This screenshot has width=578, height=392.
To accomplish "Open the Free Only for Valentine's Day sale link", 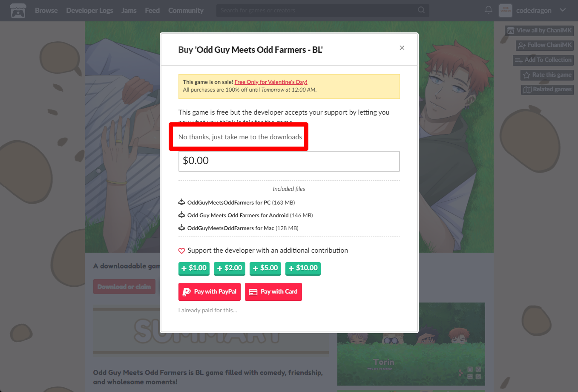I will [271, 82].
